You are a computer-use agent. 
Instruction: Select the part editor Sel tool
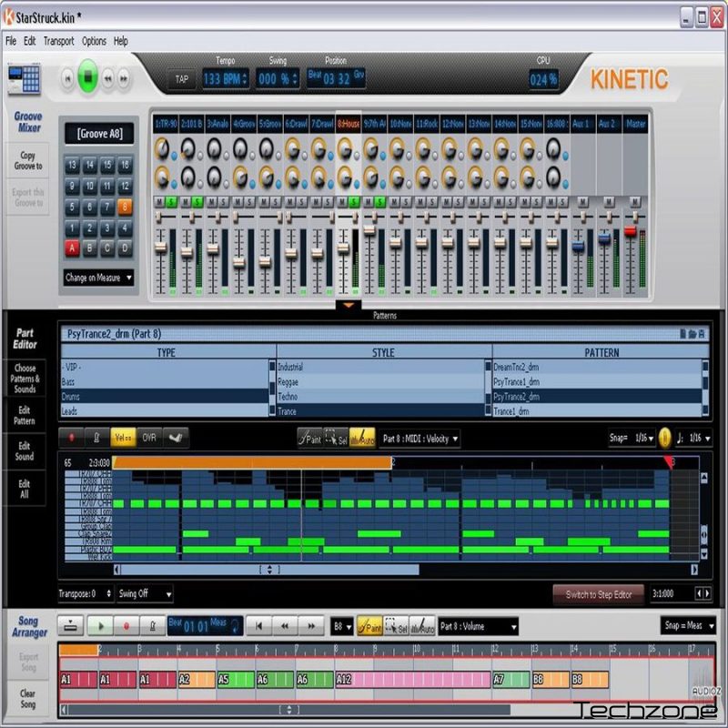click(336, 438)
